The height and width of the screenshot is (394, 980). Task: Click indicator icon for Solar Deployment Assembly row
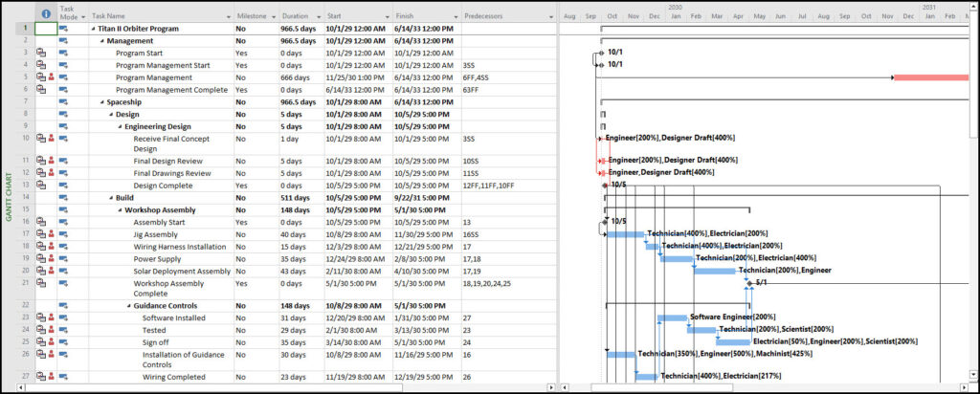(40, 271)
